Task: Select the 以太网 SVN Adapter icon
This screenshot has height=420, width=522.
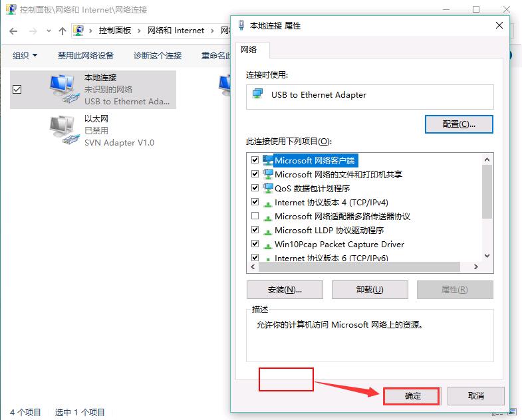Action: (65, 130)
